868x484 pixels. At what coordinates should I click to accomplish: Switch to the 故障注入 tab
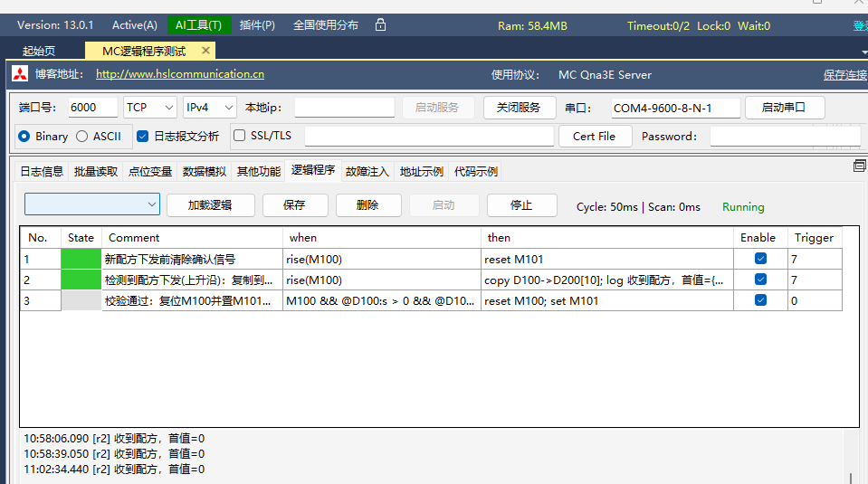click(x=367, y=172)
